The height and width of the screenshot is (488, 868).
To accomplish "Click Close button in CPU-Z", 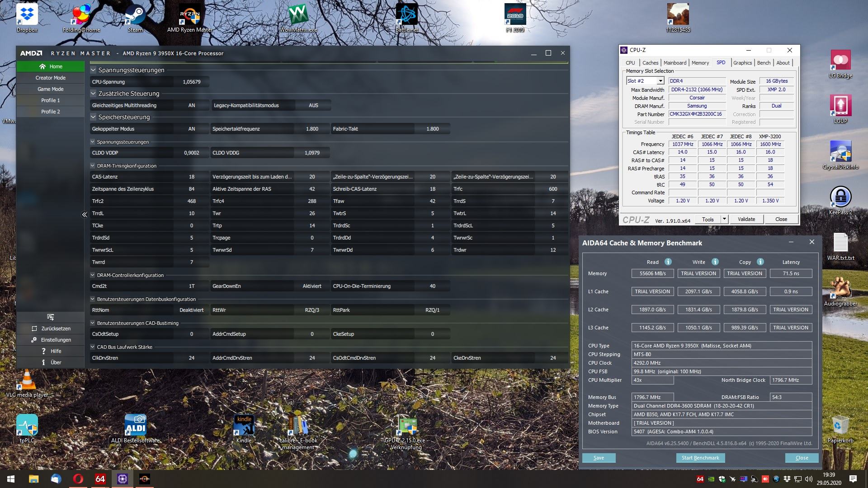I will click(781, 219).
